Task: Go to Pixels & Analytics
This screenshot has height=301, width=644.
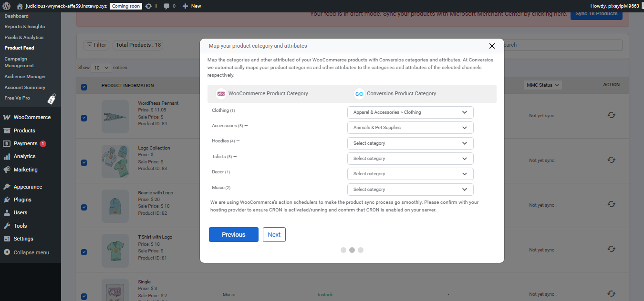Action: pyautogui.click(x=24, y=37)
